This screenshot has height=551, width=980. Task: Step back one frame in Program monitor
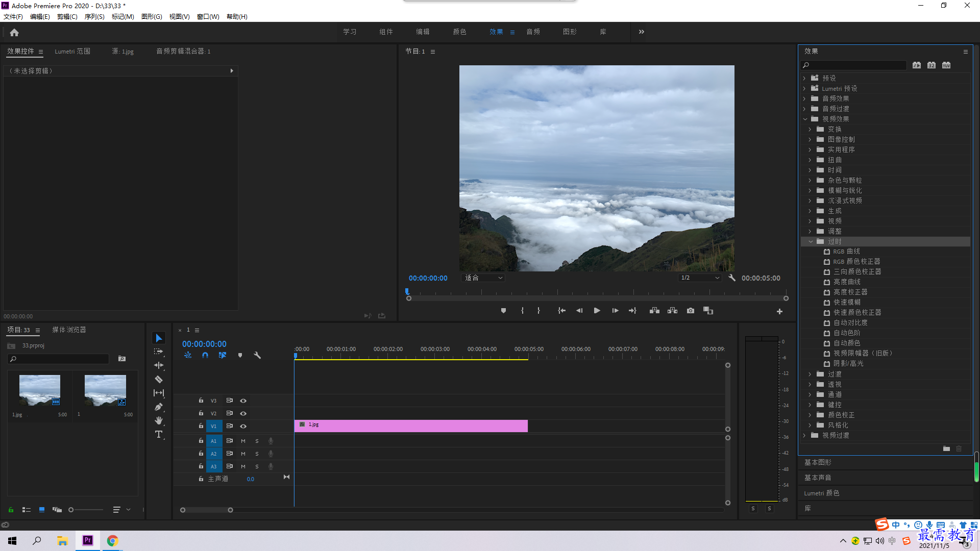coord(579,311)
